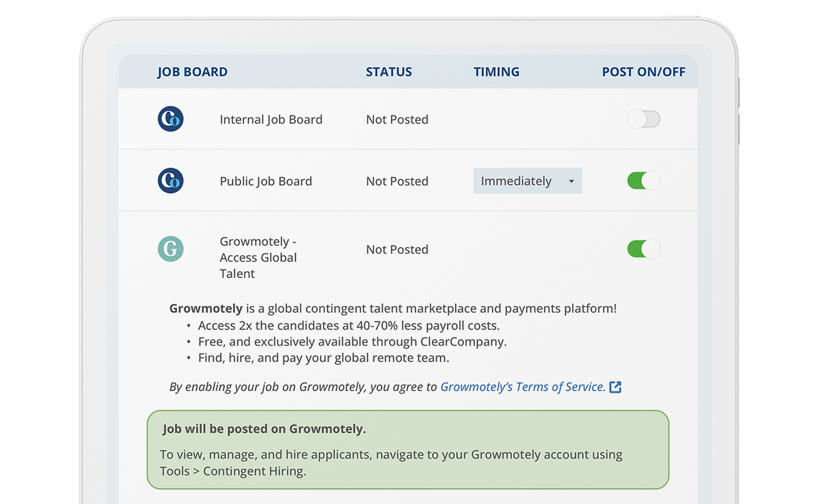Select the Public Job Board label
Viewport: 817px width, 504px height.
[x=266, y=181]
